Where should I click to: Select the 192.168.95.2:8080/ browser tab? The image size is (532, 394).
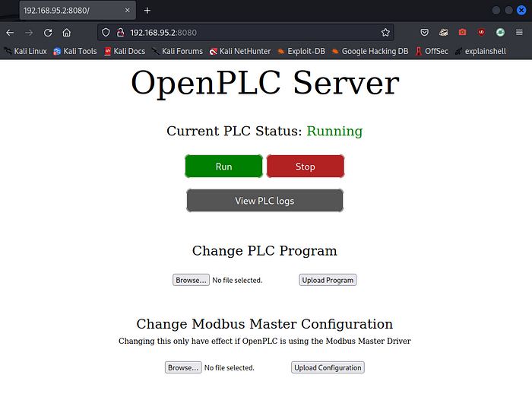(78, 10)
